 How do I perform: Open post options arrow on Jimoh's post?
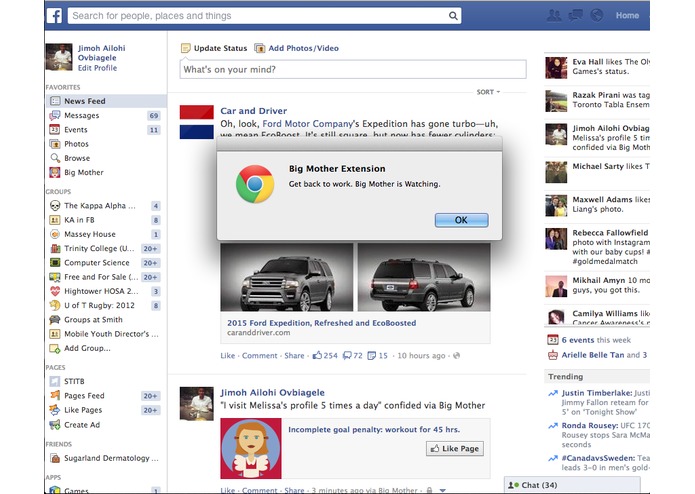pos(443,490)
